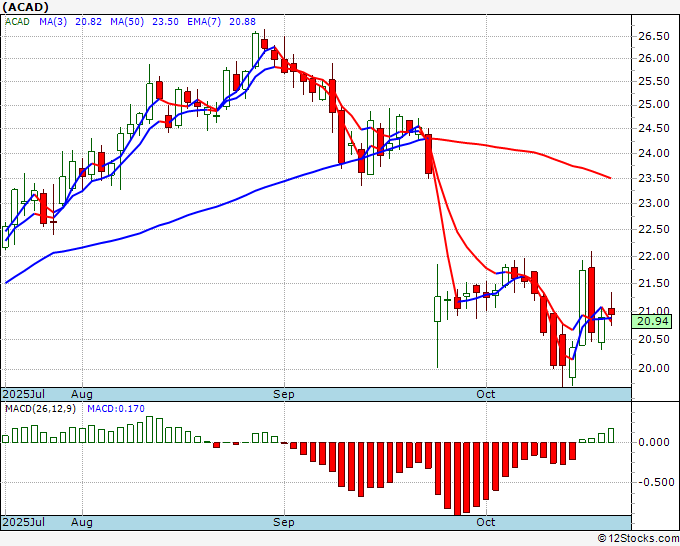Click Sep on the price chart date axis
This screenshot has width=680, height=546.
coord(284,394)
